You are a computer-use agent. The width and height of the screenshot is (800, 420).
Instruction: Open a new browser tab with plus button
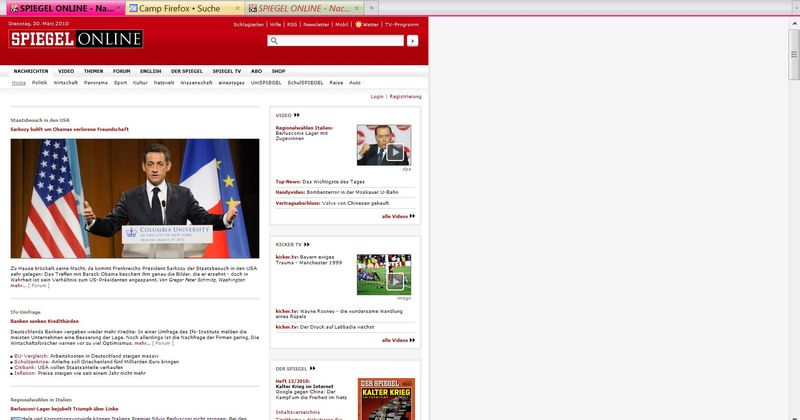pyautogui.click(x=372, y=7)
